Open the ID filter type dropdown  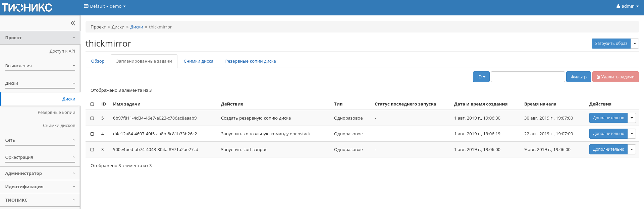(x=481, y=77)
